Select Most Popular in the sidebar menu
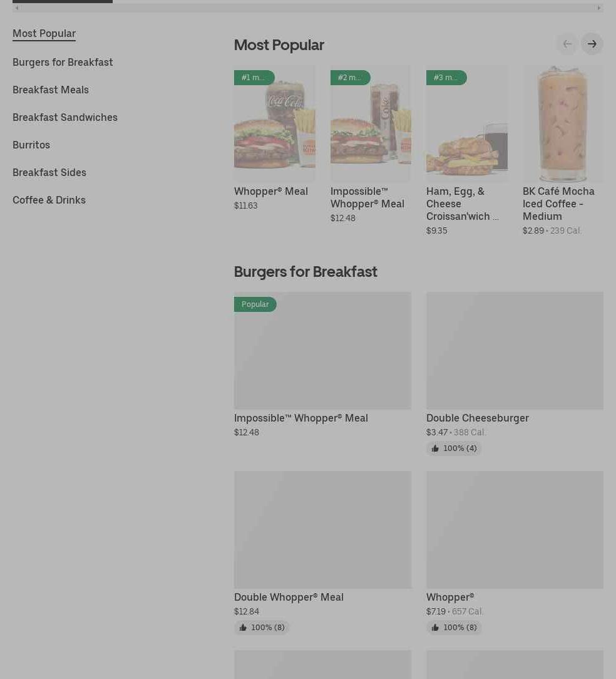The height and width of the screenshot is (679, 616). (44, 33)
